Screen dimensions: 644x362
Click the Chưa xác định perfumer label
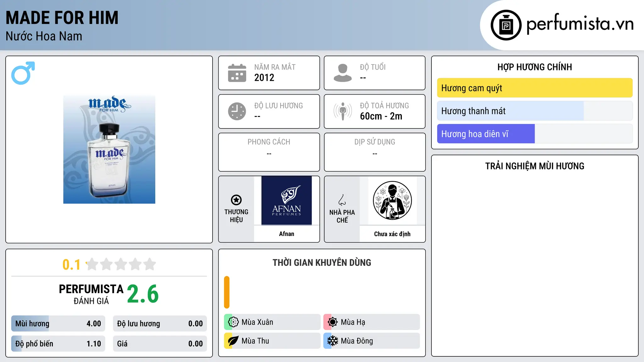pyautogui.click(x=392, y=234)
